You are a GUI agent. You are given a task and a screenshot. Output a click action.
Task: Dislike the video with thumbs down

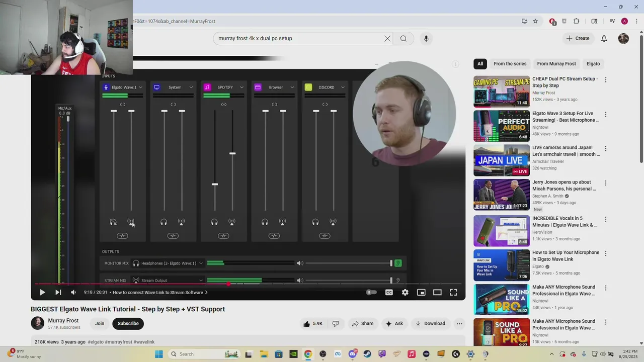[336, 324]
